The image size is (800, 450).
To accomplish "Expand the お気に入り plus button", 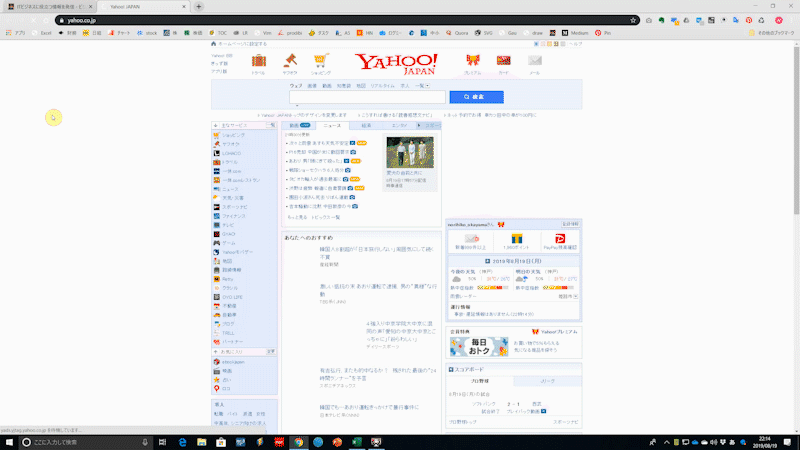I will [215, 352].
